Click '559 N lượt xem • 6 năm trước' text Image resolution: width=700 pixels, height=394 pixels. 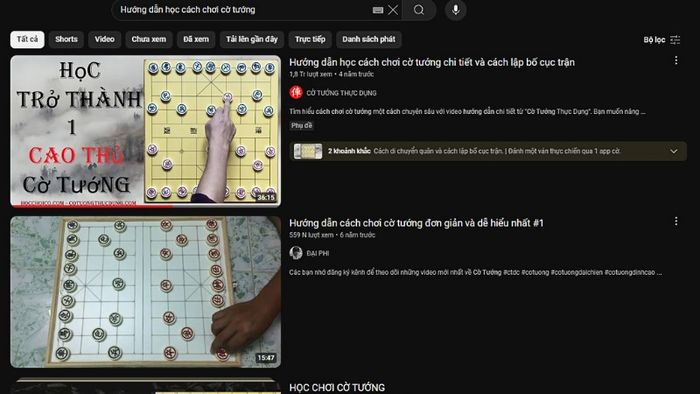pos(332,235)
